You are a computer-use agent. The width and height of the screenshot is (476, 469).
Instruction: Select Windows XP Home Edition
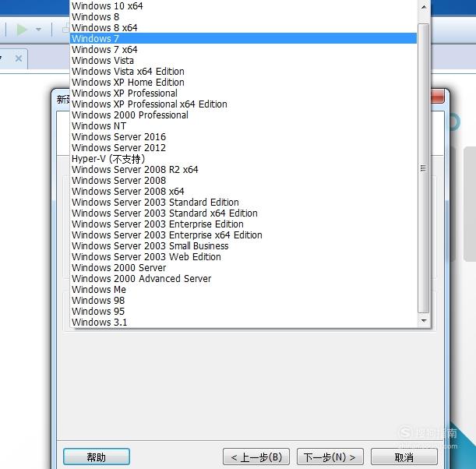(244, 83)
